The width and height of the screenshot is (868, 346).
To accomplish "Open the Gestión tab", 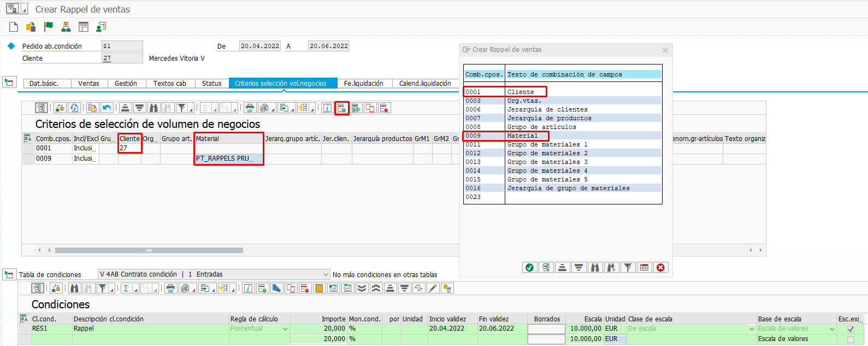I will [126, 84].
